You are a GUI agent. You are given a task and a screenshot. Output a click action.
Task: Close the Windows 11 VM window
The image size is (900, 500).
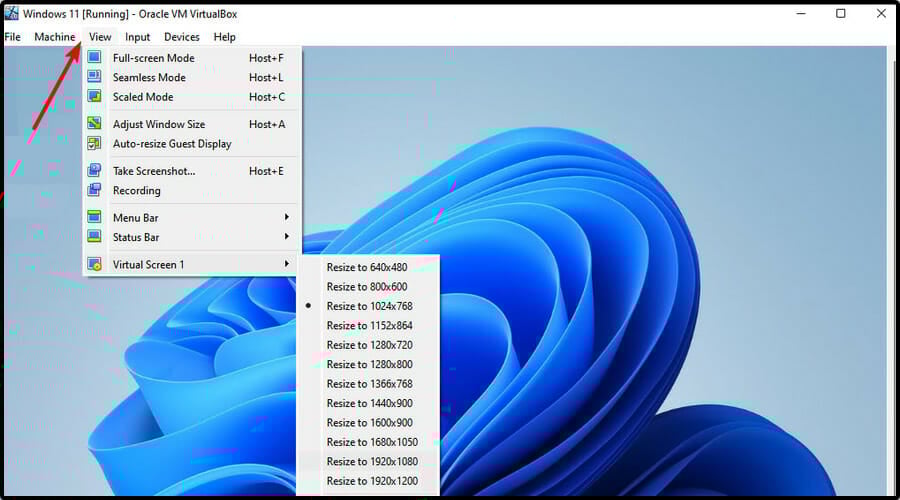tap(881, 13)
